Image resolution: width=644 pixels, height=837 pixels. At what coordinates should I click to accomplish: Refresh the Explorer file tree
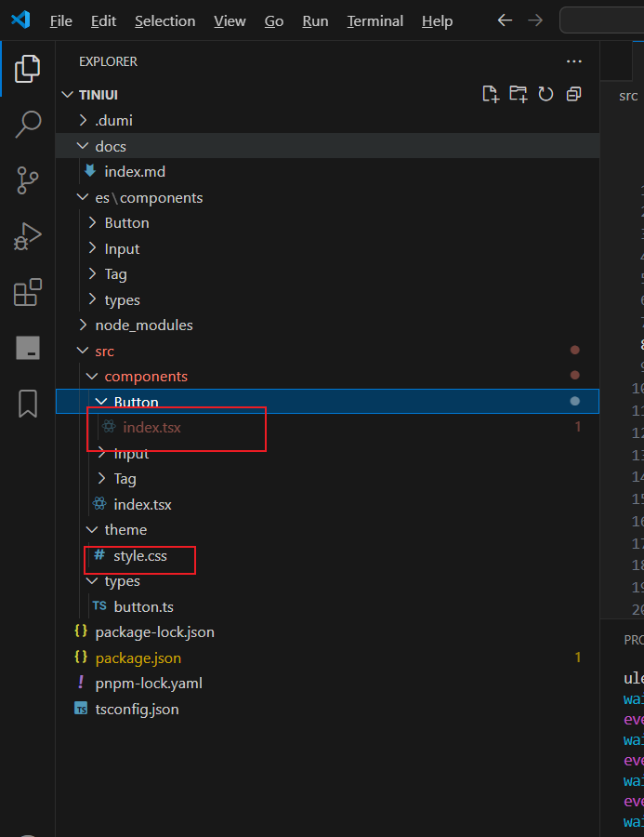545,94
